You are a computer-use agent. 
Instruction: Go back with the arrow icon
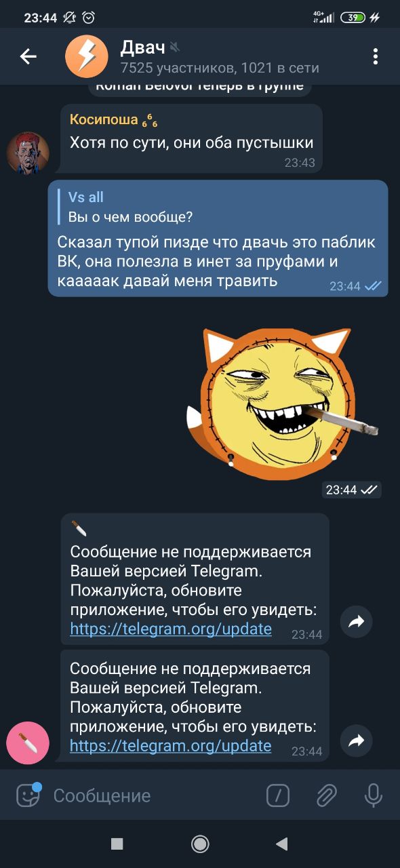coord(28,57)
